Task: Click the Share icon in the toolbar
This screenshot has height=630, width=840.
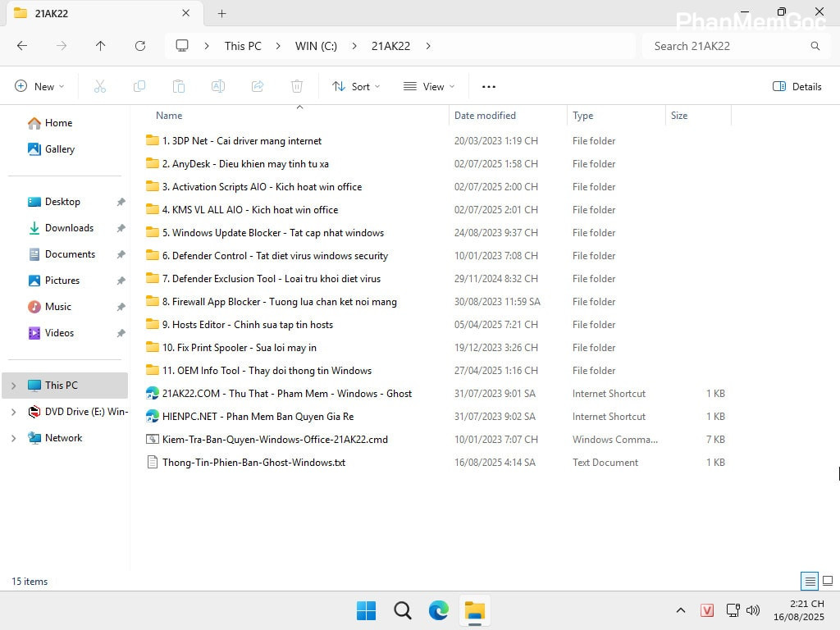Action: click(x=258, y=86)
